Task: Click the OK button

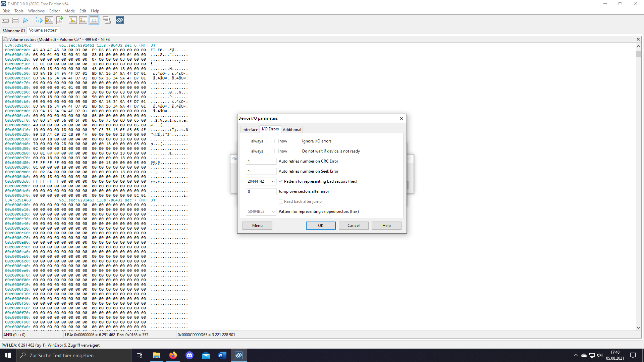Action: [x=320, y=225]
